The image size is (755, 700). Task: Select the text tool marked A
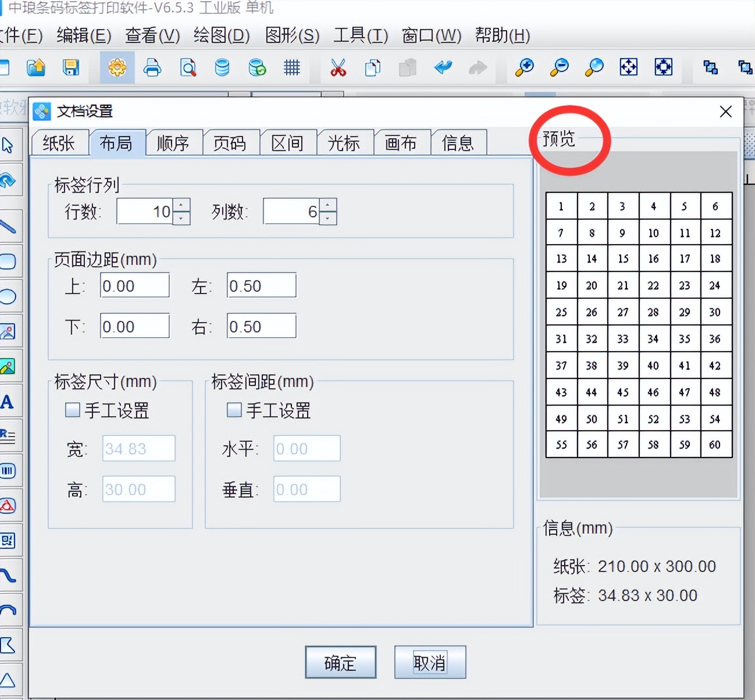click(7, 402)
